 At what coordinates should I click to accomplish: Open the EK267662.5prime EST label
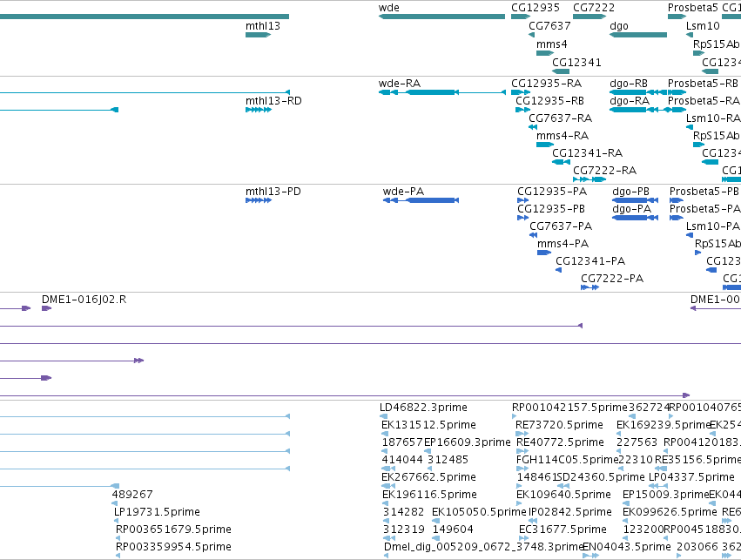428,477
